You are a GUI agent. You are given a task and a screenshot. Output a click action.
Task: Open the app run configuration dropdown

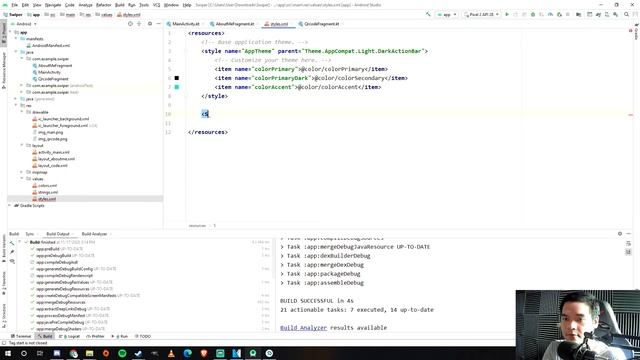447,15
